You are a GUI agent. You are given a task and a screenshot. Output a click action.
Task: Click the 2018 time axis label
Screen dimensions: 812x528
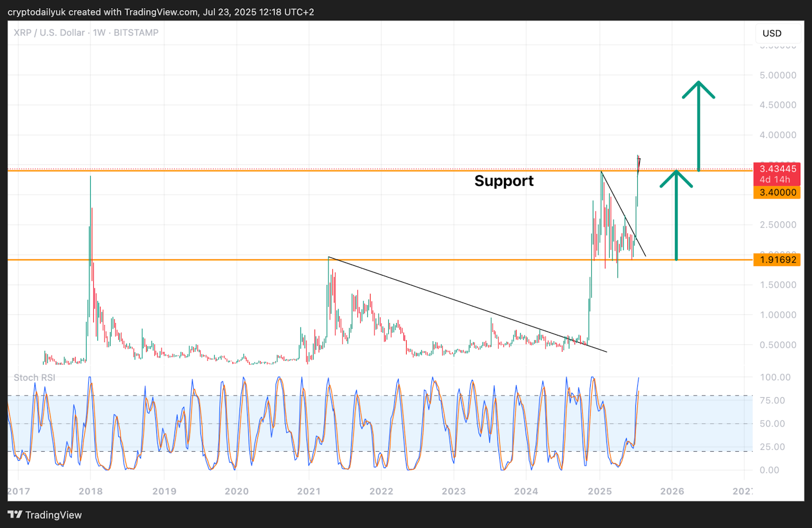coord(91,491)
